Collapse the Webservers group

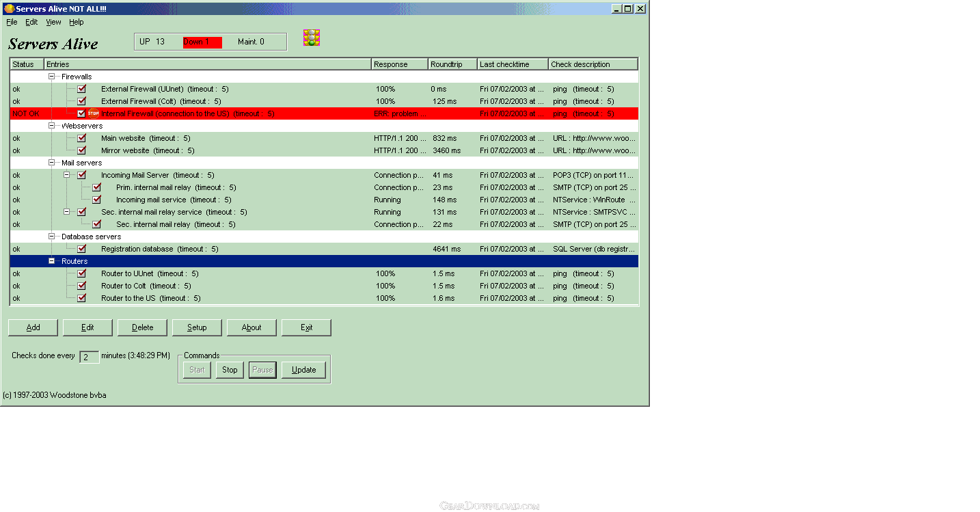point(51,126)
